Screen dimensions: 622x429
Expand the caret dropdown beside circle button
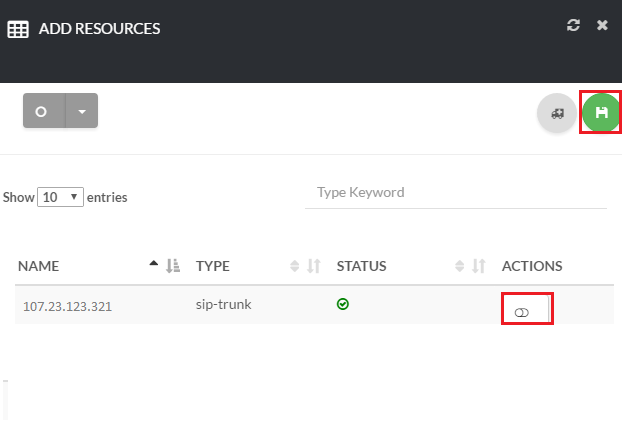(x=81, y=111)
